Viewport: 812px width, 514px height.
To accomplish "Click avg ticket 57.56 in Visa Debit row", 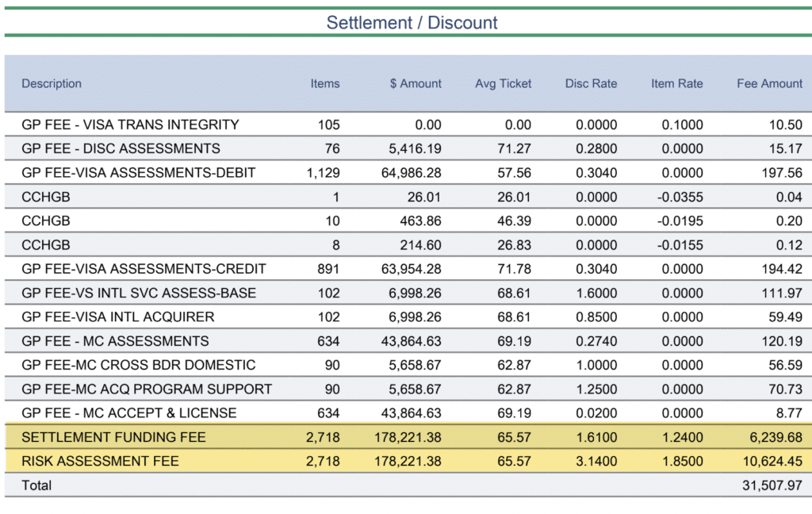I will (514, 173).
